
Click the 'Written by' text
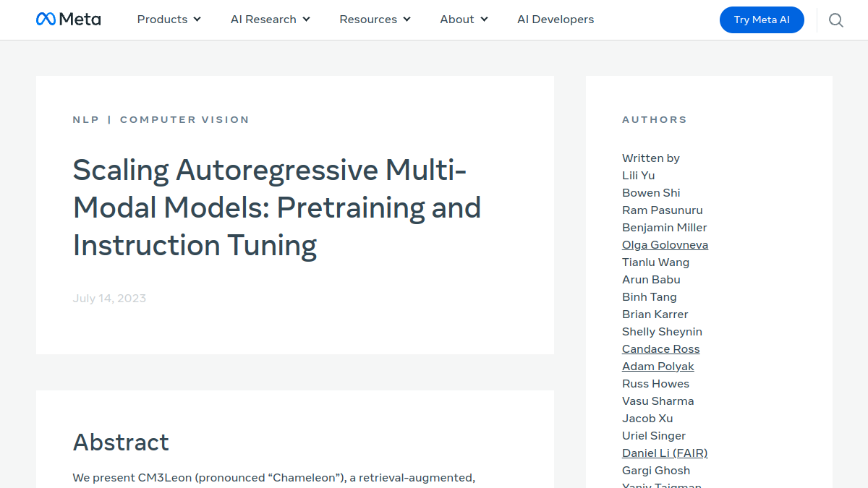click(x=651, y=158)
